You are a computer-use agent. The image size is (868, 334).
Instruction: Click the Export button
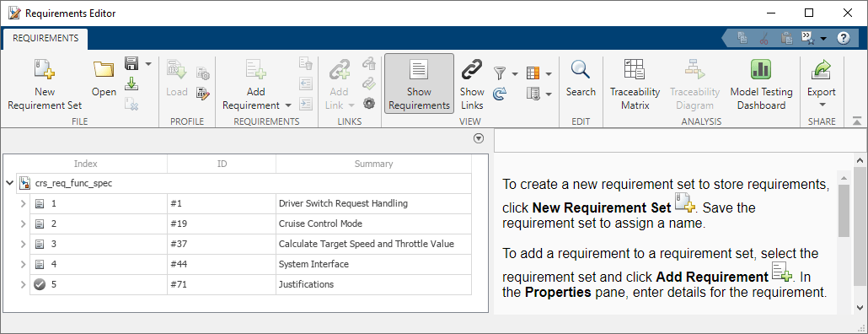point(822,84)
